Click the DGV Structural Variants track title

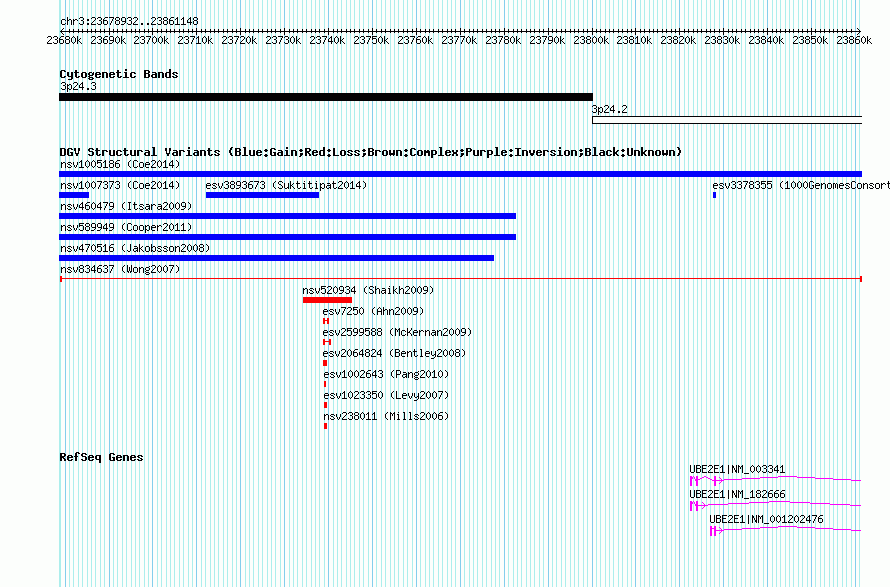tap(371, 152)
